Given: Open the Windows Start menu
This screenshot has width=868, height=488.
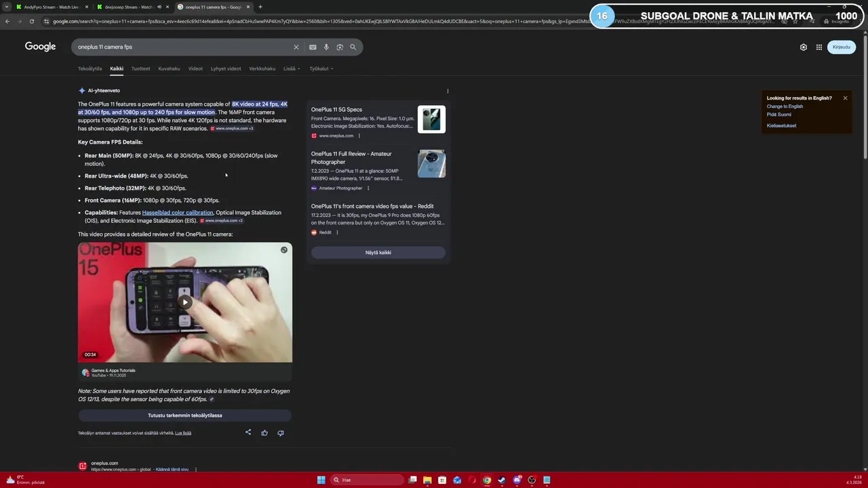Looking at the screenshot, I should 321,480.
